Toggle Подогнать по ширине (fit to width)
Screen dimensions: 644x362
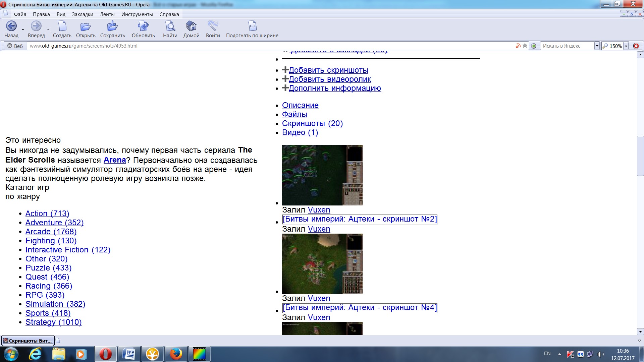pyautogui.click(x=252, y=26)
